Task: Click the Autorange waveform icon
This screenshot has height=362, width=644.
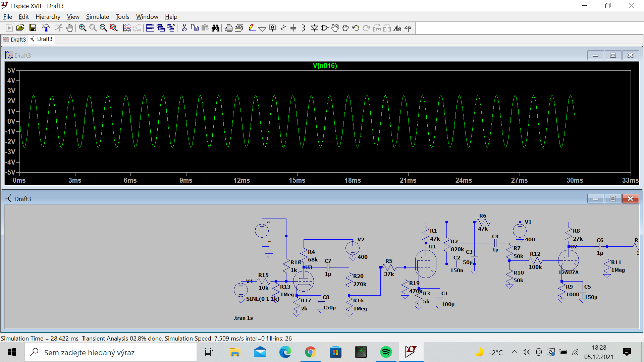Action: point(127,28)
